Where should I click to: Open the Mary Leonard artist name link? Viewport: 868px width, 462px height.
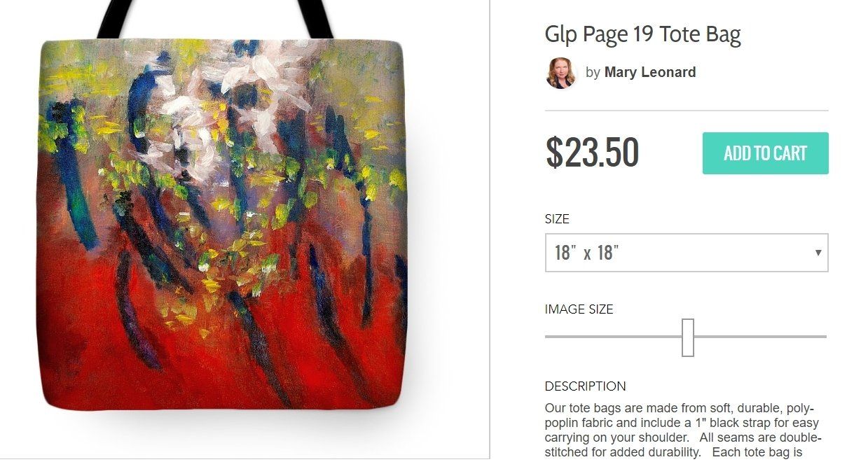(x=650, y=72)
